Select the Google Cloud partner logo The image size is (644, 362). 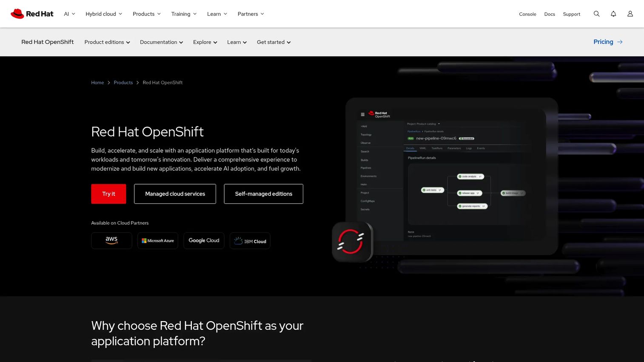204,241
